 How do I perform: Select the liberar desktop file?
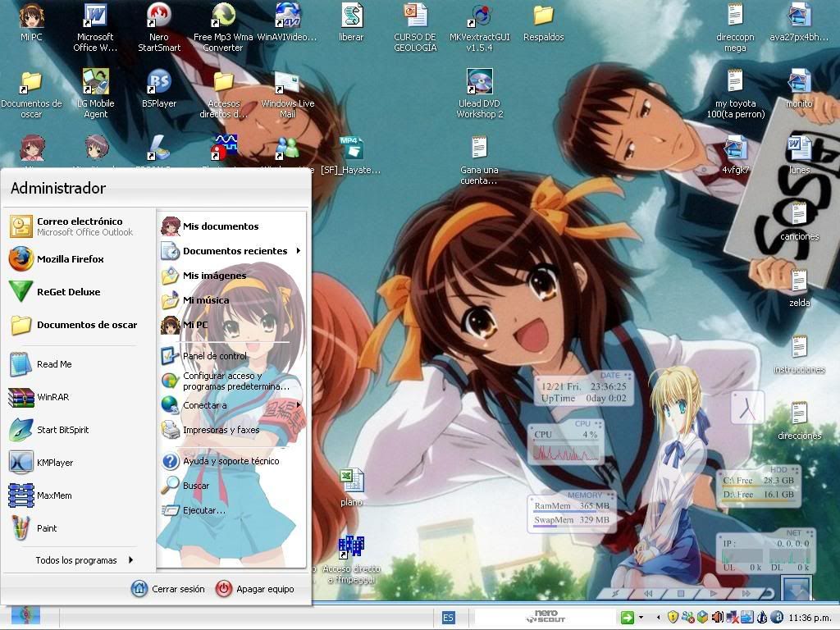(x=351, y=24)
